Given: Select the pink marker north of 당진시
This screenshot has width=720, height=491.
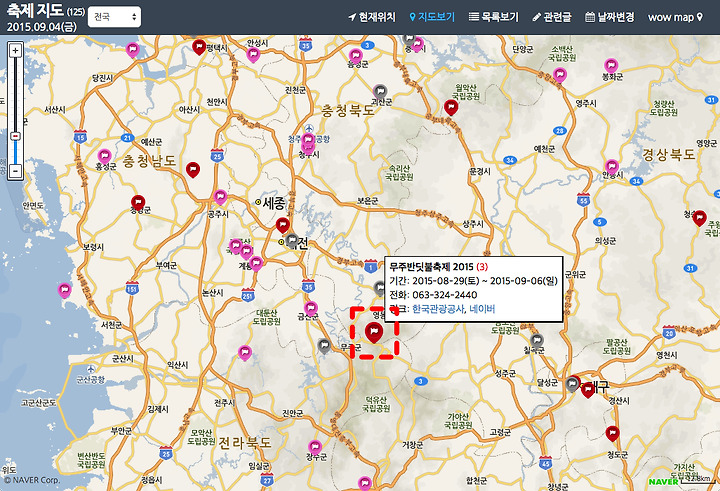Looking at the screenshot, I should pos(132,50).
